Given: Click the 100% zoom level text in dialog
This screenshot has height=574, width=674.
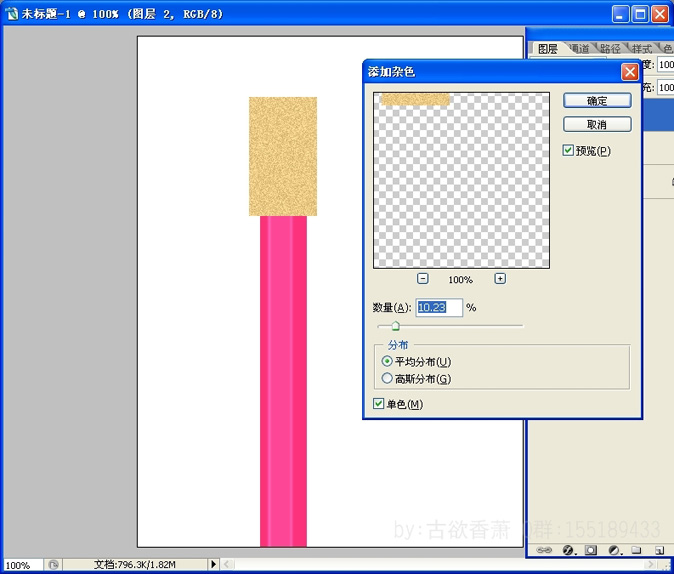Looking at the screenshot, I should click(460, 279).
